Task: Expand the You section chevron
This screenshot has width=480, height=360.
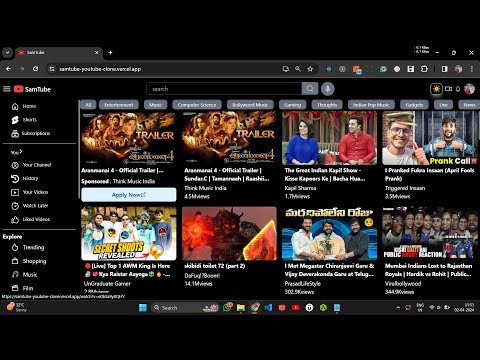Action: (x=21, y=152)
